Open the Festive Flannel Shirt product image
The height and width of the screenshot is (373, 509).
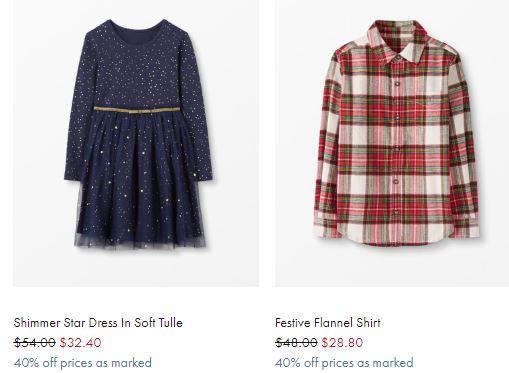pyautogui.click(x=392, y=143)
